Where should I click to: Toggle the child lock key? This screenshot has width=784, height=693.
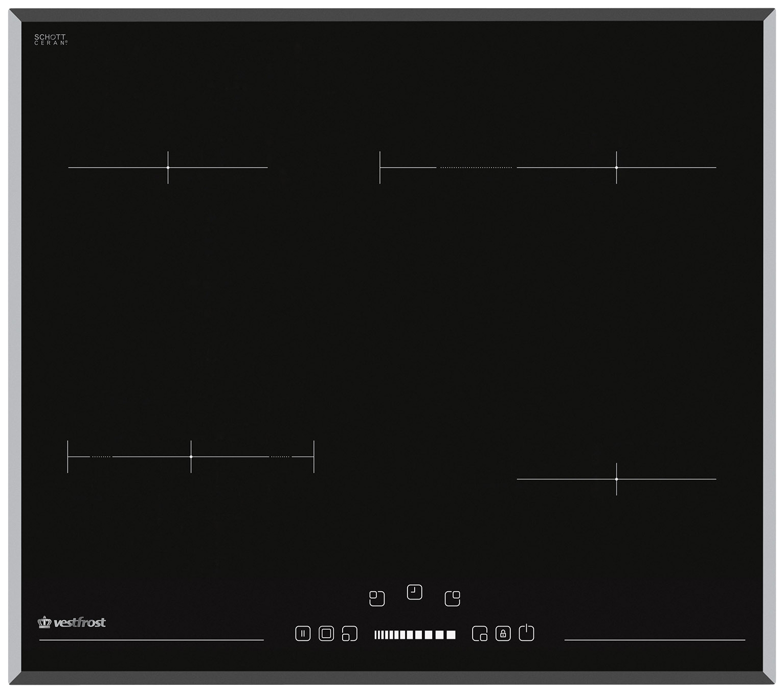pos(503,634)
